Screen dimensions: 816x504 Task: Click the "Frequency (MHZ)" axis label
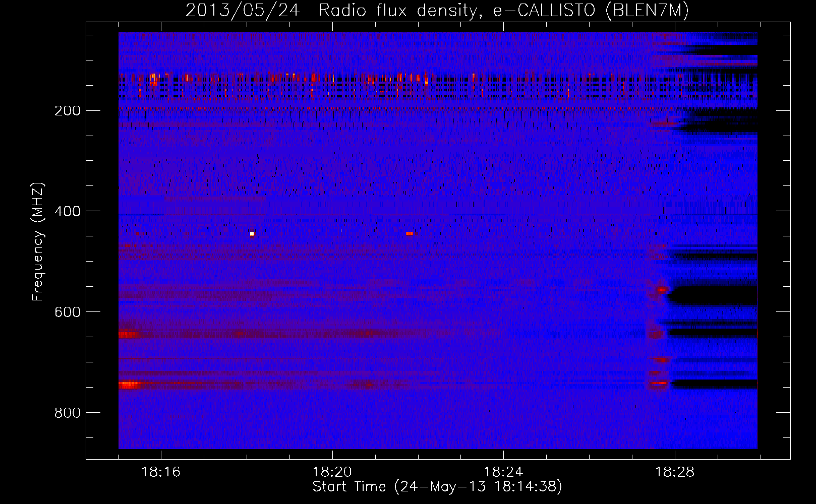[38, 242]
